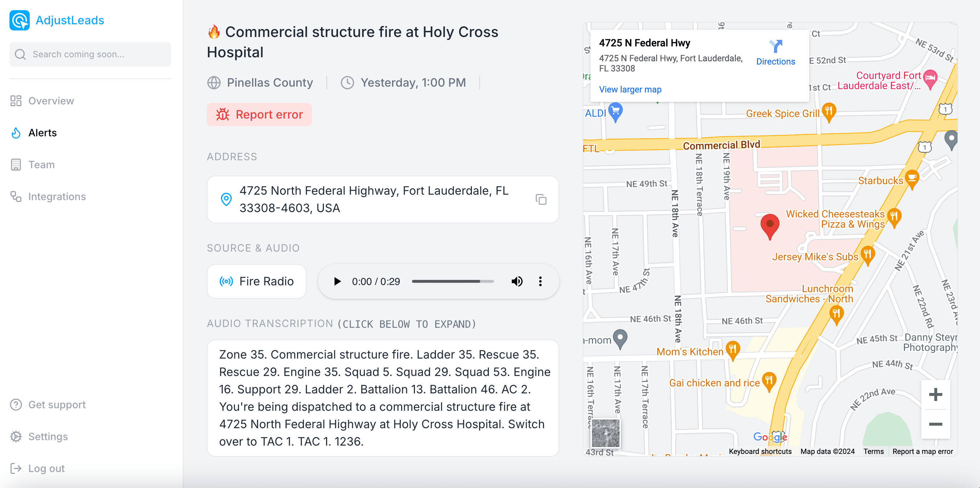The image size is (980, 488).
Task: Mute the audio player volume
Action: click(x=516, y=281)
